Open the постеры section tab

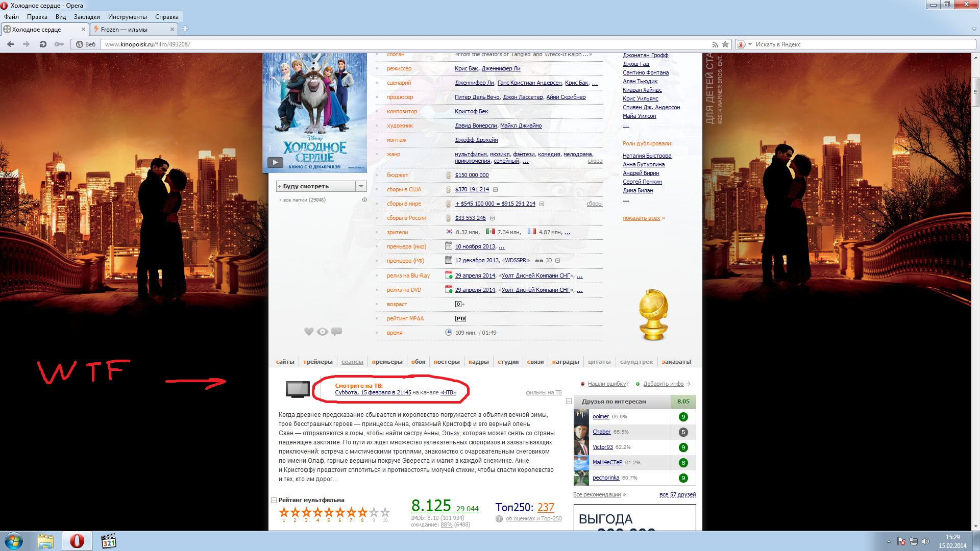pos(447,362)
